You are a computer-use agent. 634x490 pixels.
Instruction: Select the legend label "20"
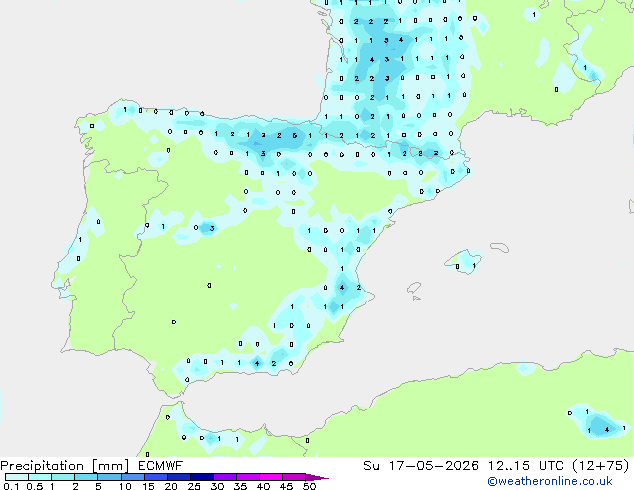[x=171, y=486]
